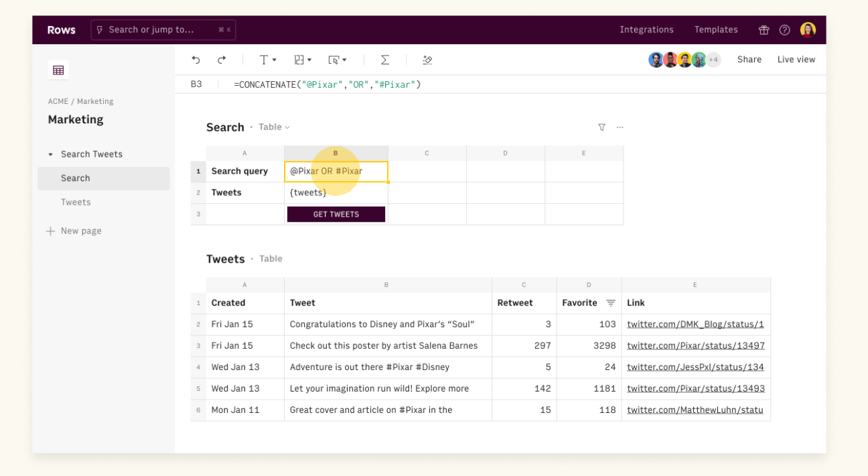Expand the Table dropdown next to Search

[x=275, y=127]
